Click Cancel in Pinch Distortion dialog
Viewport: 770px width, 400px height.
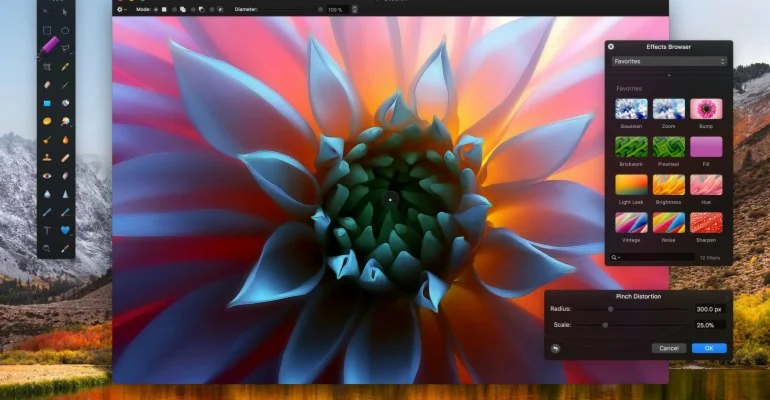coord(668,348)
